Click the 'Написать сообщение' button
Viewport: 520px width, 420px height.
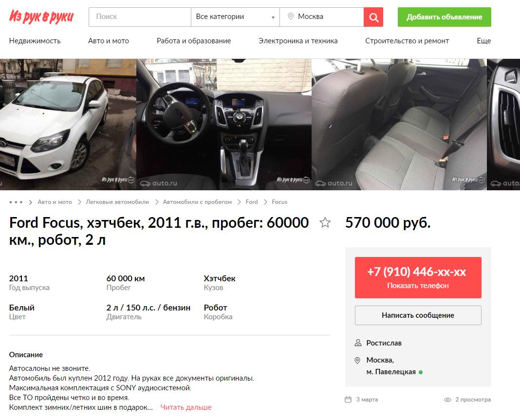tap(418, 315)
